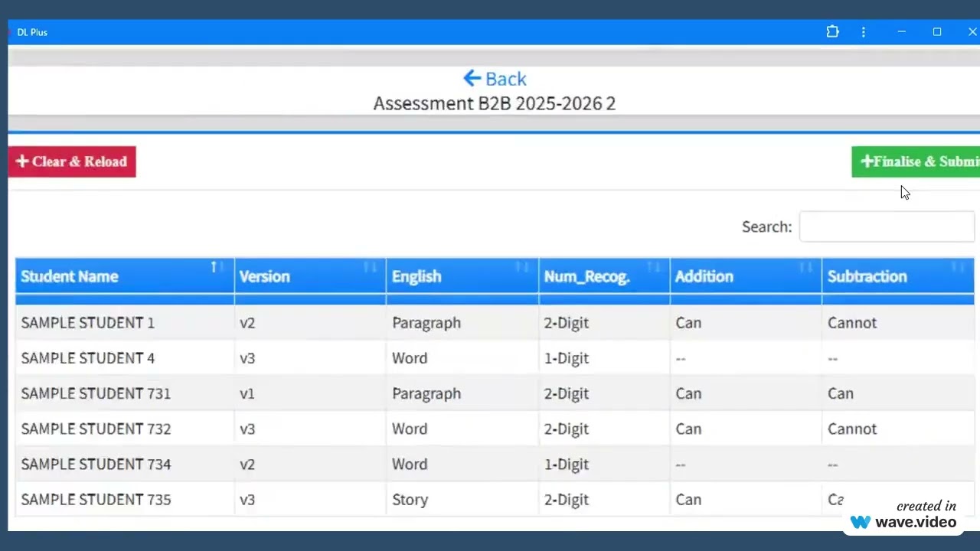Click version v3 for SAMPLE STUDENT 4
The image size is (980, 551).
pos(247,358)
